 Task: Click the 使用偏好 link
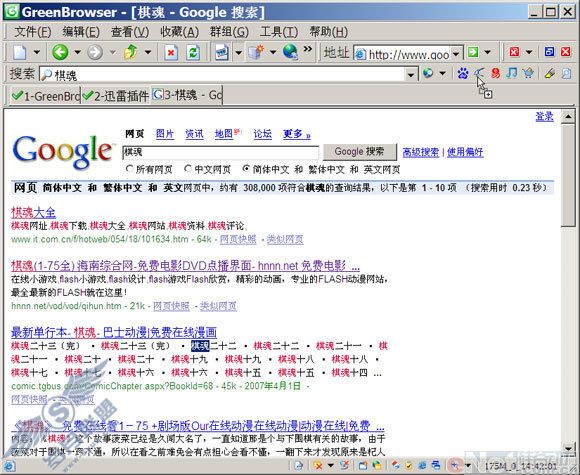tap(465, 152)
